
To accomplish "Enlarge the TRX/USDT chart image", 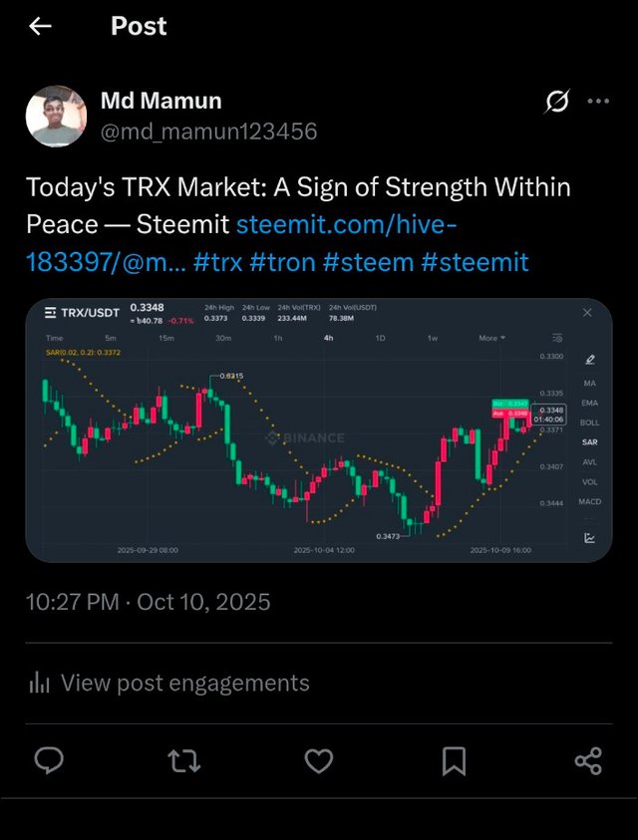I will point(318,429).
